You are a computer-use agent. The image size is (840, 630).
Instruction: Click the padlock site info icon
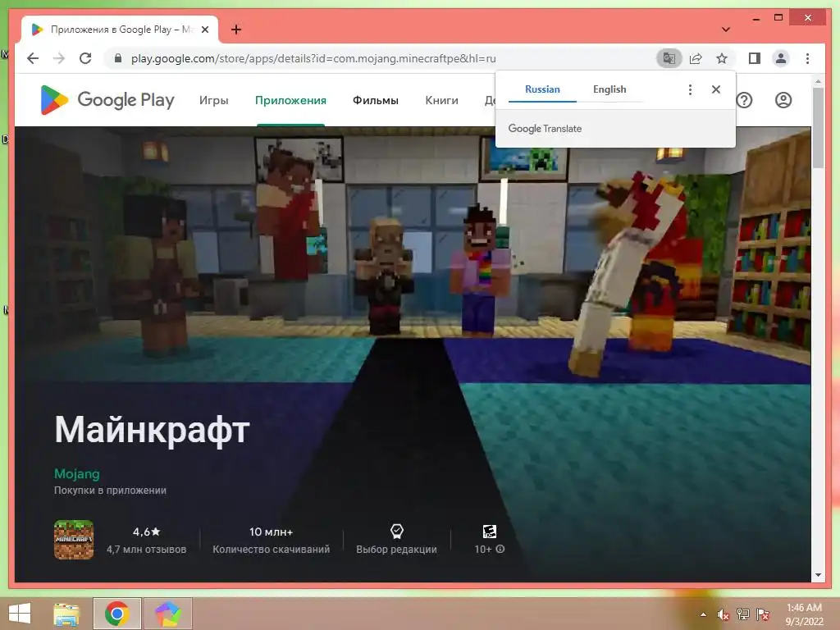point(118,58)
